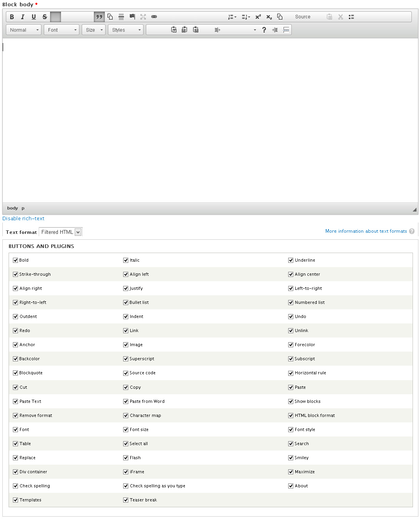Open More information about text formats
Viewport: 420px width, 519px height.
pos(366,231)
